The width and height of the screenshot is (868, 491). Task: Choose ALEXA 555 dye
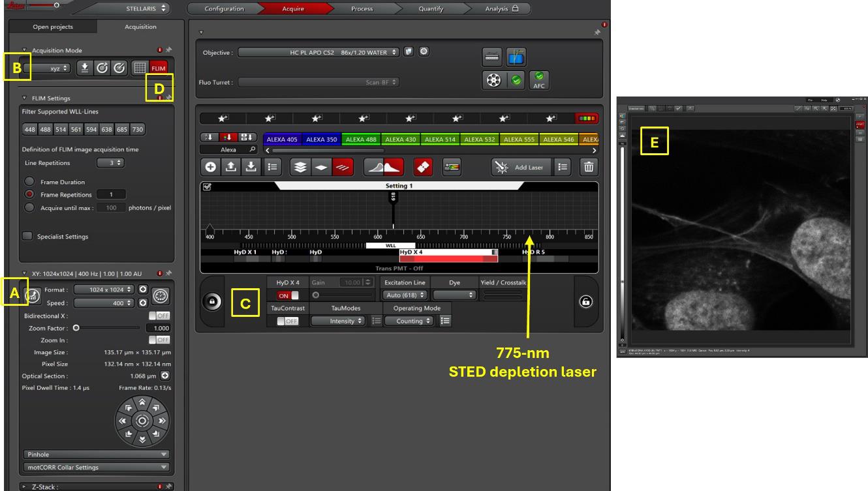click(x=519, y=140)
